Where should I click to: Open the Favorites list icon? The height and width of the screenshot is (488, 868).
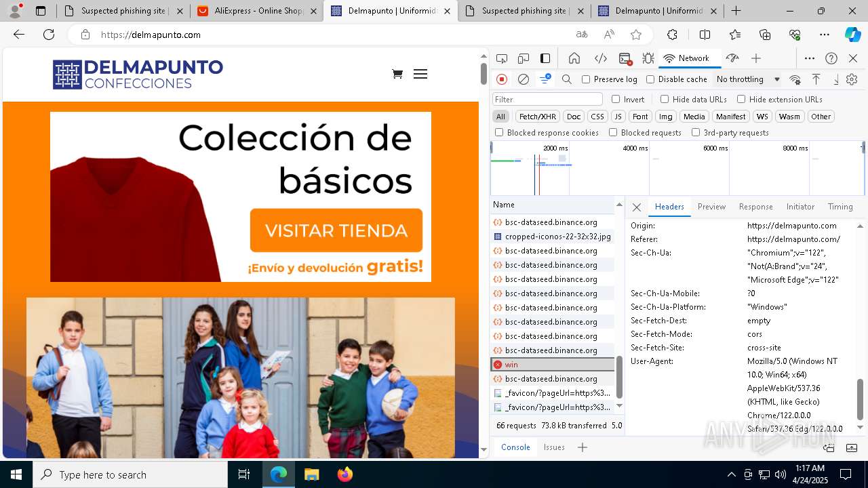pos(735,35)
